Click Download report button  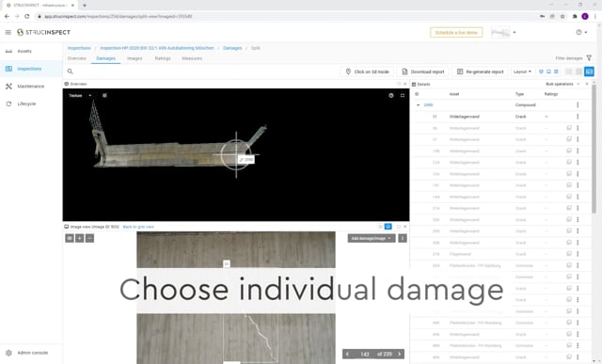click(x=422, y=71)
